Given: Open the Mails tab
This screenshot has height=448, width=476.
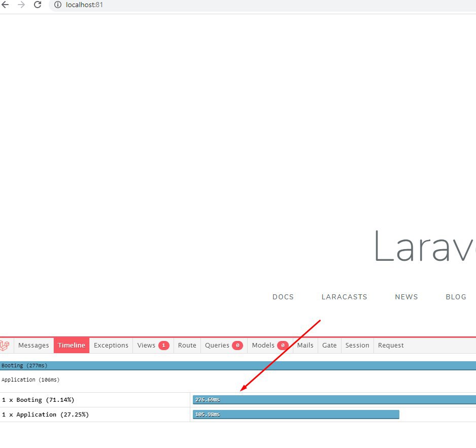Looking at the screenshot, I should pyautogui.click(x=305, y=346).
